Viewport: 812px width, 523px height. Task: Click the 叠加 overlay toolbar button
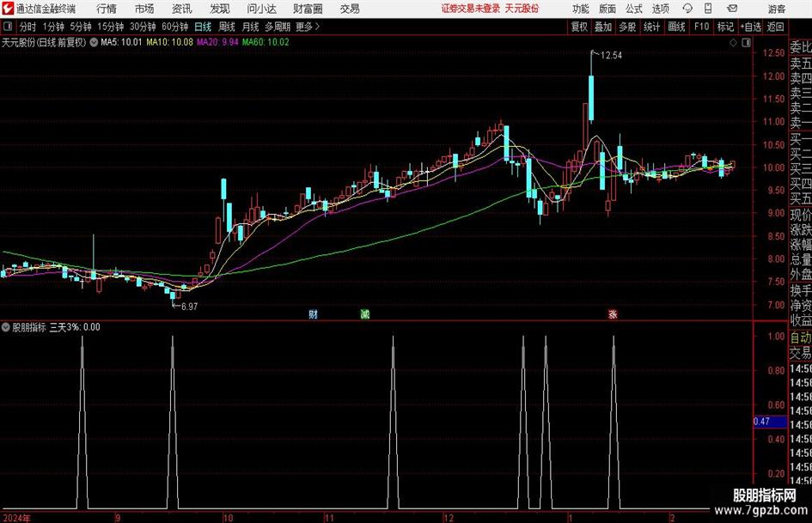603,27
